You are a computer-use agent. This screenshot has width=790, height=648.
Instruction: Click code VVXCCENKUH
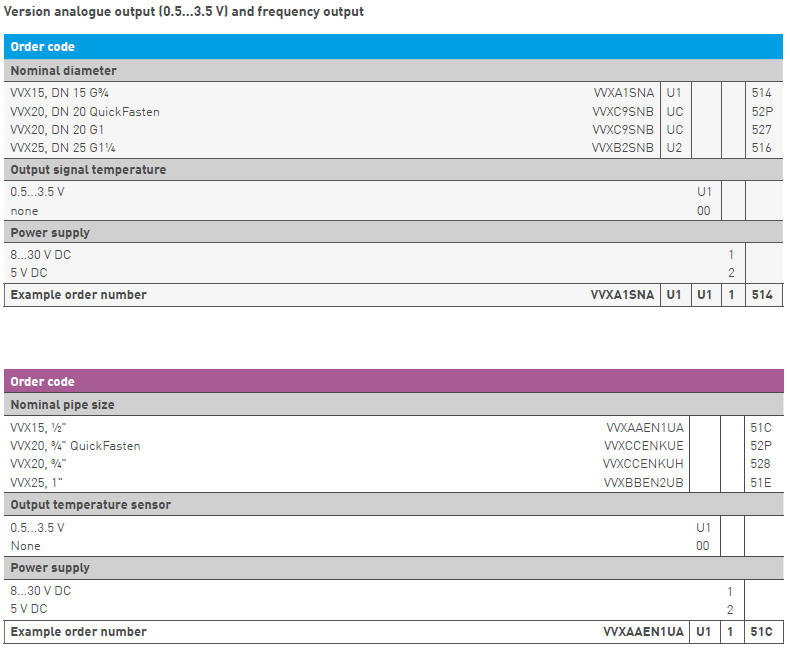(643, 463)
